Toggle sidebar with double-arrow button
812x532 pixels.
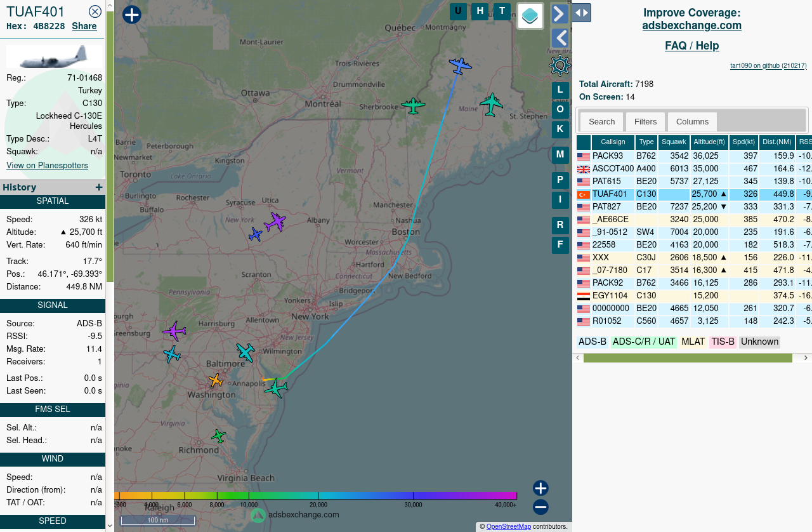click(x=581, y=13)
